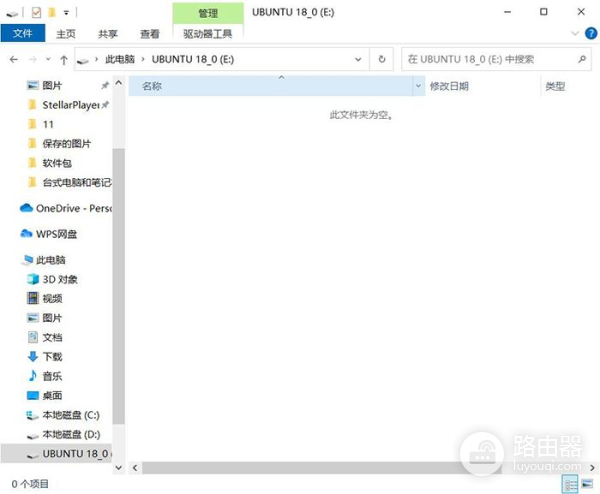Click the horizontal scrollbar right arrow
This screenshot has height=494, width=600.
(x=592, y=468)
